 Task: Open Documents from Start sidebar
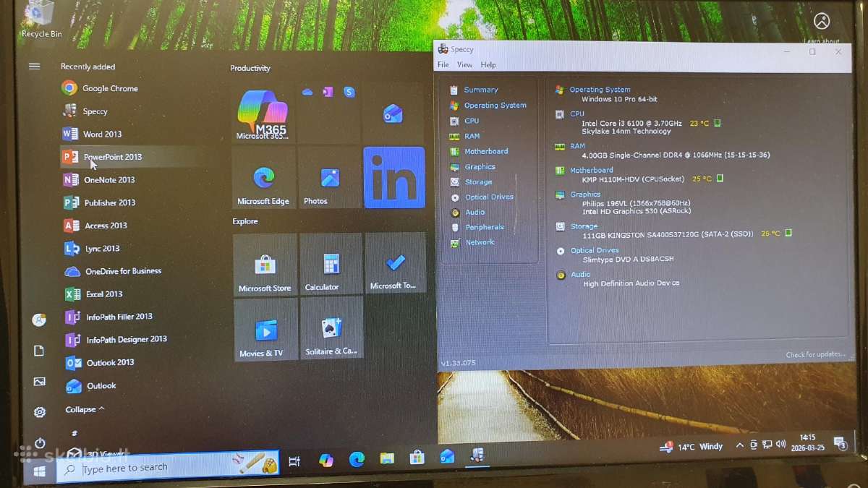[x=39, y=351]
